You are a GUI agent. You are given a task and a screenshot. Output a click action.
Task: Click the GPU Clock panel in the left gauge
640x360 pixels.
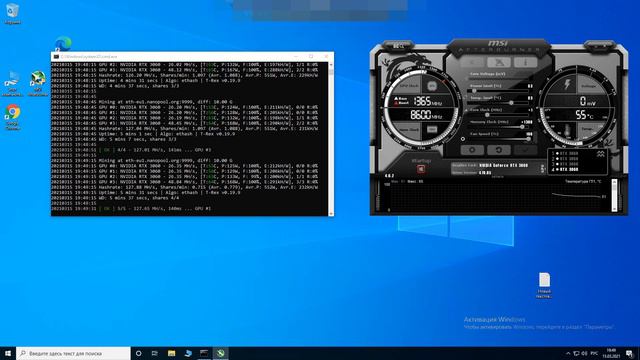click(x=409, y=86)
